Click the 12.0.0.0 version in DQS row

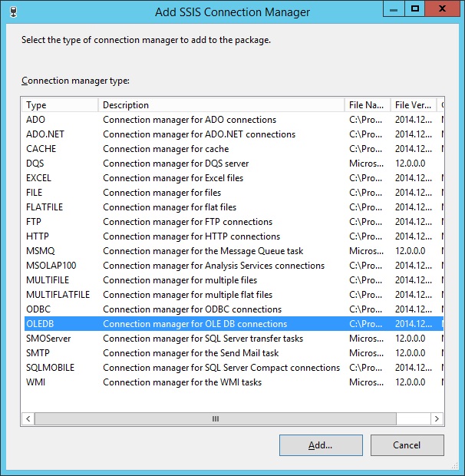410,164
